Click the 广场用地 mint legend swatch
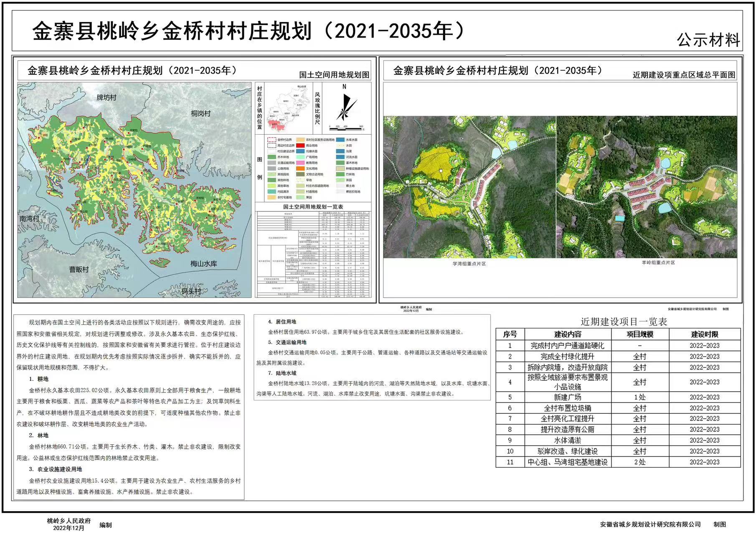The image size is (756, 535). click(x=300, y=157)
